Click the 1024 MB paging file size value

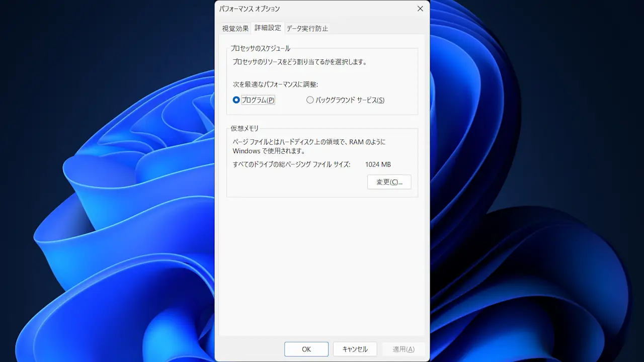378,164
